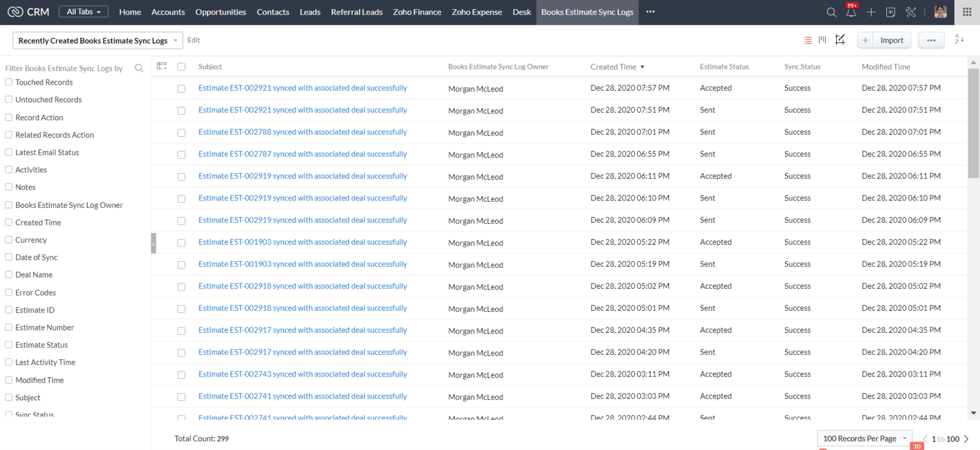Open EST-002788 sync log record

(x=303, y=132)
